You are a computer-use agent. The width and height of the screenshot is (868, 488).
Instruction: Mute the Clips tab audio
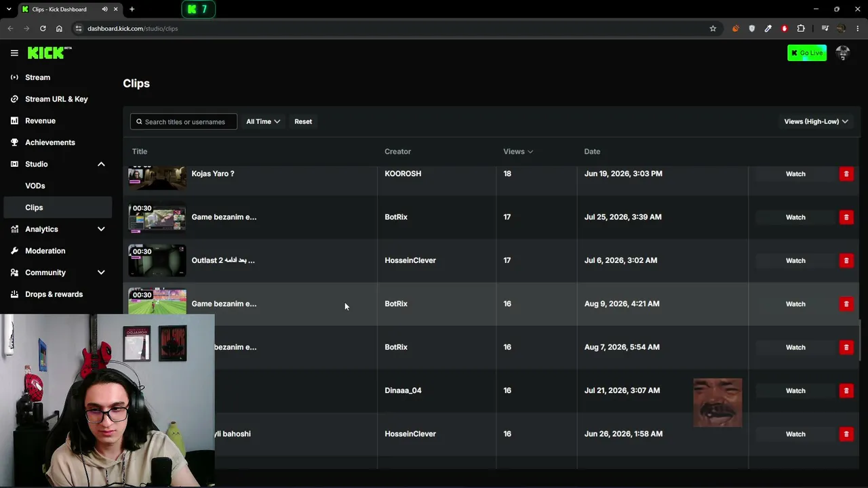[x=104, y=9]
